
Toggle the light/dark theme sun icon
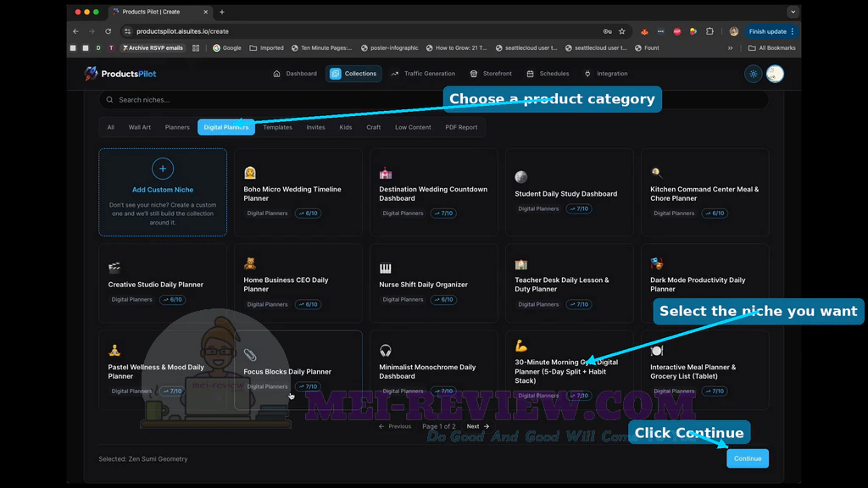pyautogui.click(x=754, y=75)
